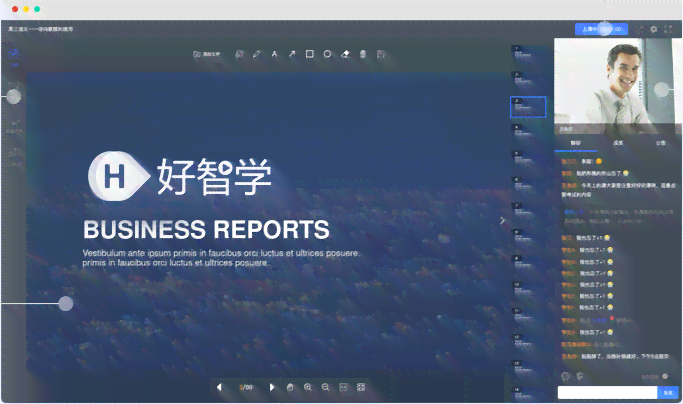The width and height of the screenshot is (683, 404).
Task: Open slide thumbnail number 4
Action: point(528,133)
